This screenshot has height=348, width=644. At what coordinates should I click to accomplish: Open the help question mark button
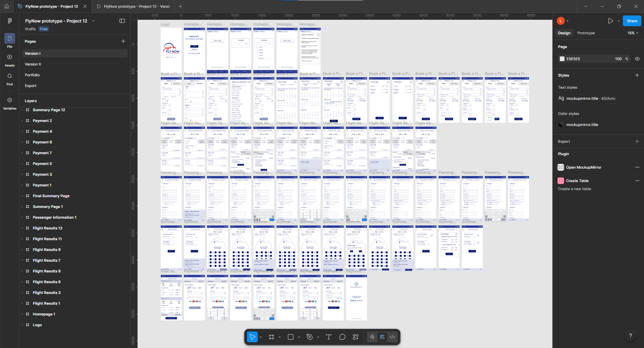pyautogui.click(x=631, y=336)
